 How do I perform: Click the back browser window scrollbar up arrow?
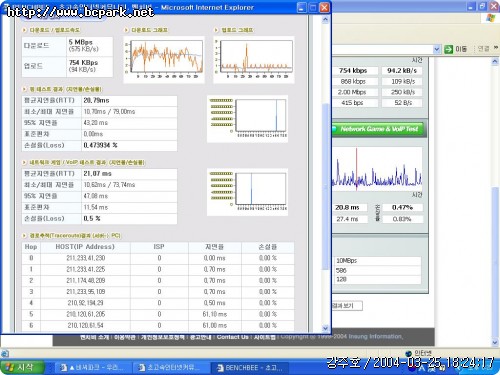click(x=495, y=61)
